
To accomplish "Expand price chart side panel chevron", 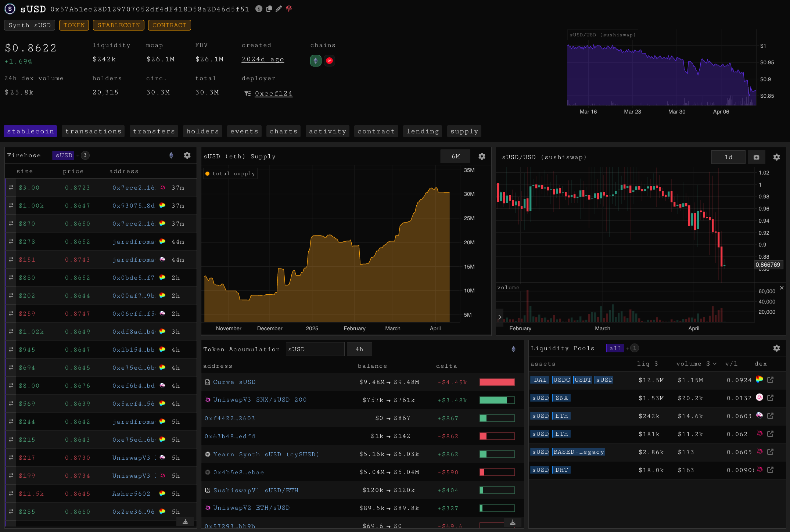I will tap(500, 317).
